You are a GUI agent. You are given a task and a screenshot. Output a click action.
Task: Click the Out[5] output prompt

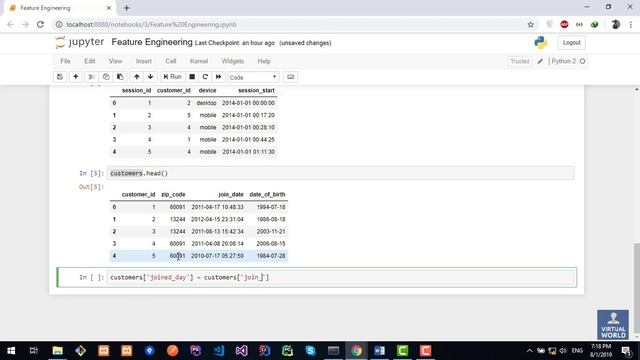pos(91,187)
